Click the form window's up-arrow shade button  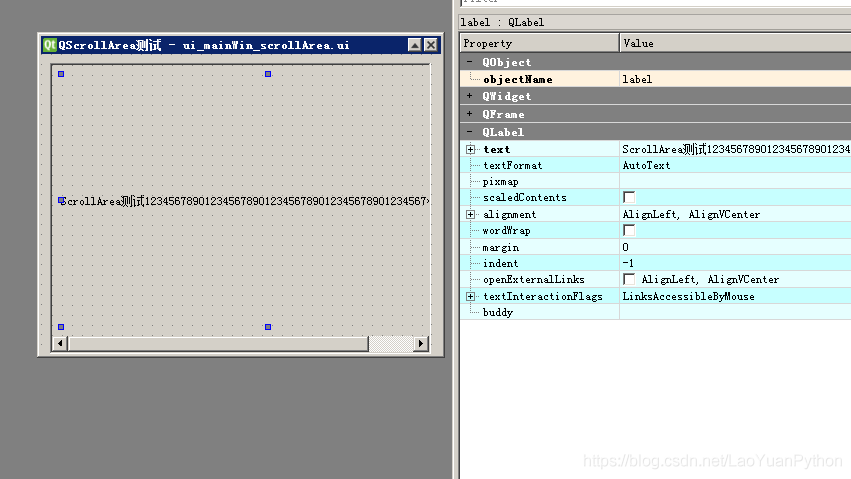pos(415,45)
